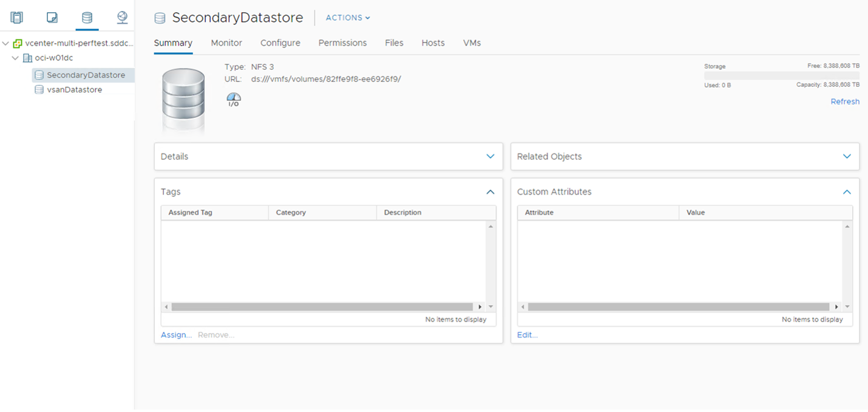Click Edit under Custom Attributes
Screen dimensions: 868x412
coord(526,334)
